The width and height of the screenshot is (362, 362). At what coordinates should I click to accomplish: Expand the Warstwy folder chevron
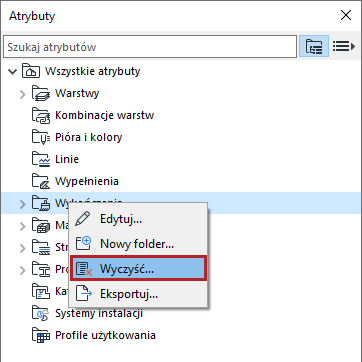pyautogui.click(x=22, y=94)
